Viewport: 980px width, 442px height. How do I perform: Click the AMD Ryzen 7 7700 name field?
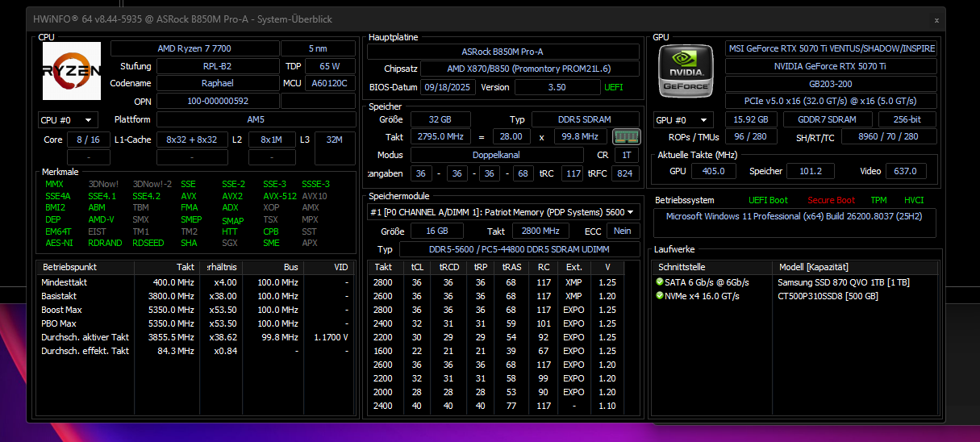tap(195, 48)
